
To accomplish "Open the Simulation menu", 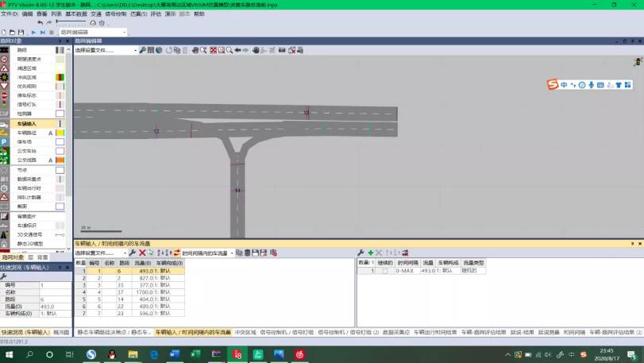I will [x=139, y=14].
